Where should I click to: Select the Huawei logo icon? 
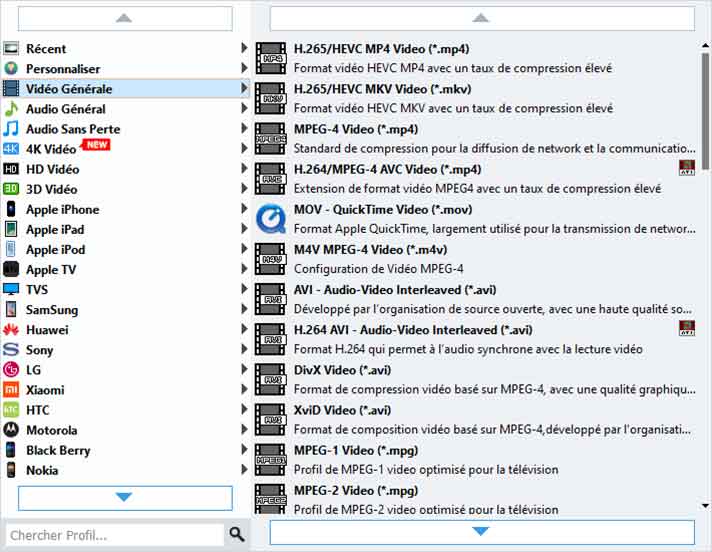(11, 330)
